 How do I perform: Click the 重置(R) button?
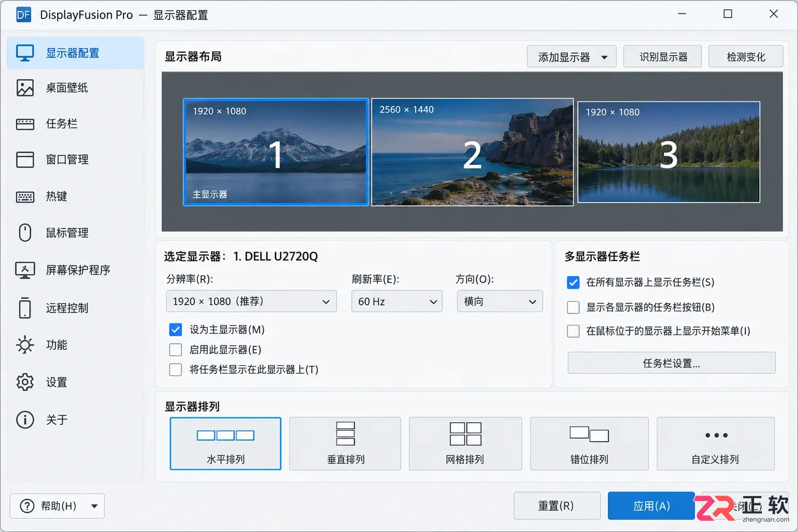tap(557, 506)
